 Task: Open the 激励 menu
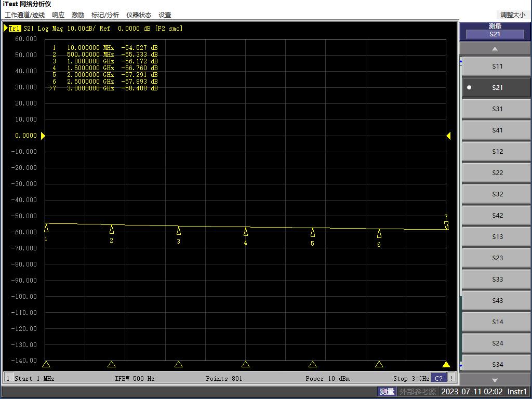pos(78,15)
